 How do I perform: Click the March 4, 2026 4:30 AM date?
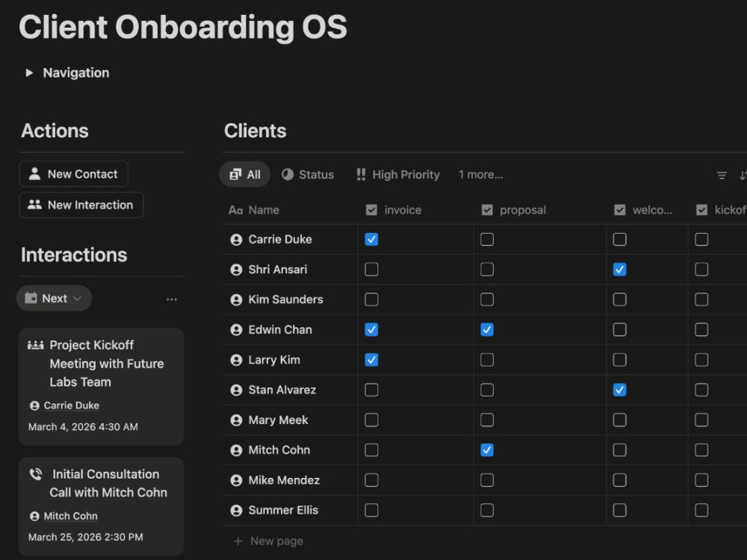click(x=83, y=426)
